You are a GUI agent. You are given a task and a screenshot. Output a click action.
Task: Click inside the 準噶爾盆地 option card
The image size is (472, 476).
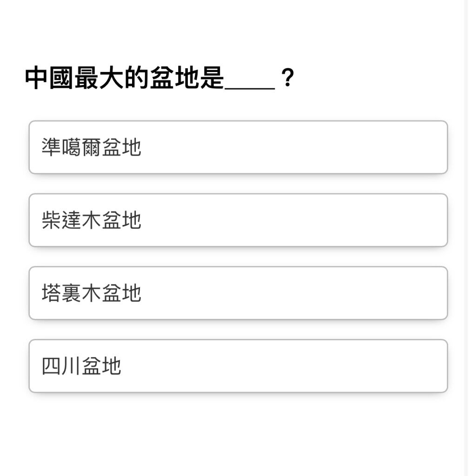pyautogui.click(x=238, y=147)
